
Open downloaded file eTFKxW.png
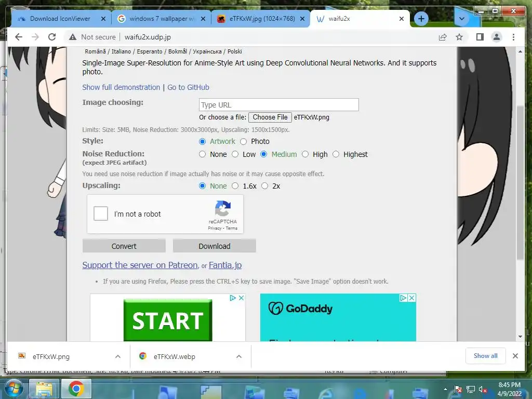(x=51, y=356)
